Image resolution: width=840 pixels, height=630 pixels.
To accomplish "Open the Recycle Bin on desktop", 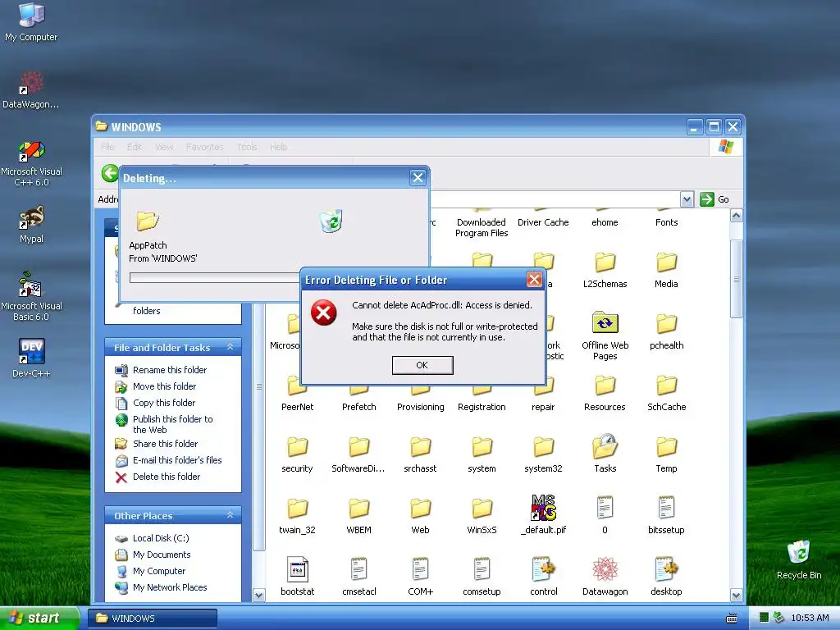I will (x=799, y=559).
